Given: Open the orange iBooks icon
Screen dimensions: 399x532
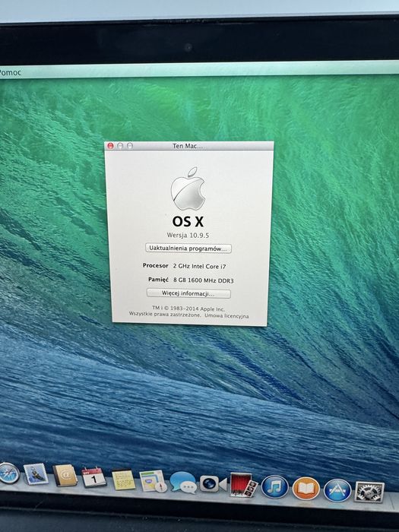Looking at the screenshot, I should point(306,489).
